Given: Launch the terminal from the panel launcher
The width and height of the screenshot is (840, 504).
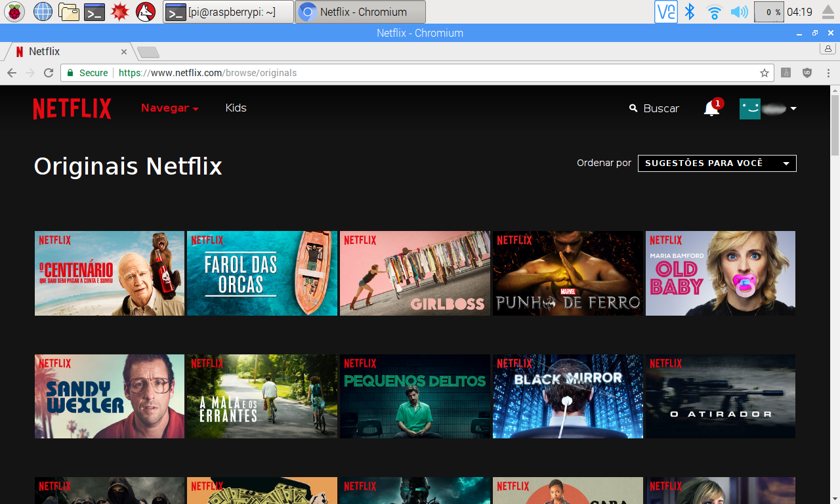Looking at the screenshot, I should click(x=94, y=12).
